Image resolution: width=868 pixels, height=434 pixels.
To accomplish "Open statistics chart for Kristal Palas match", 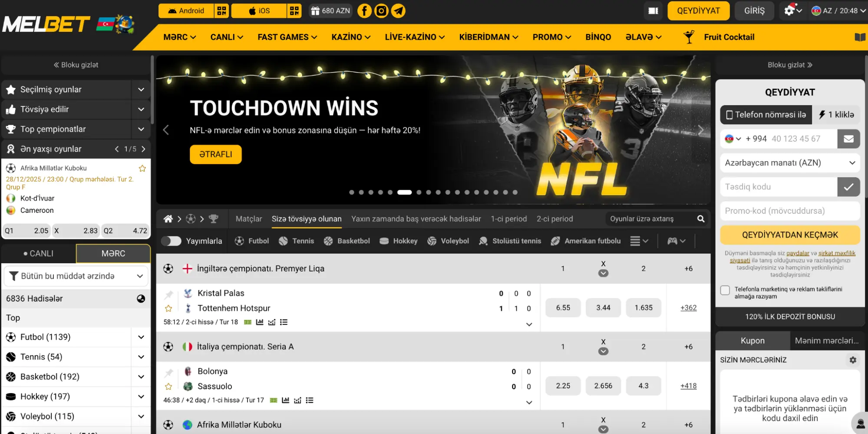I will click(260, 322).
